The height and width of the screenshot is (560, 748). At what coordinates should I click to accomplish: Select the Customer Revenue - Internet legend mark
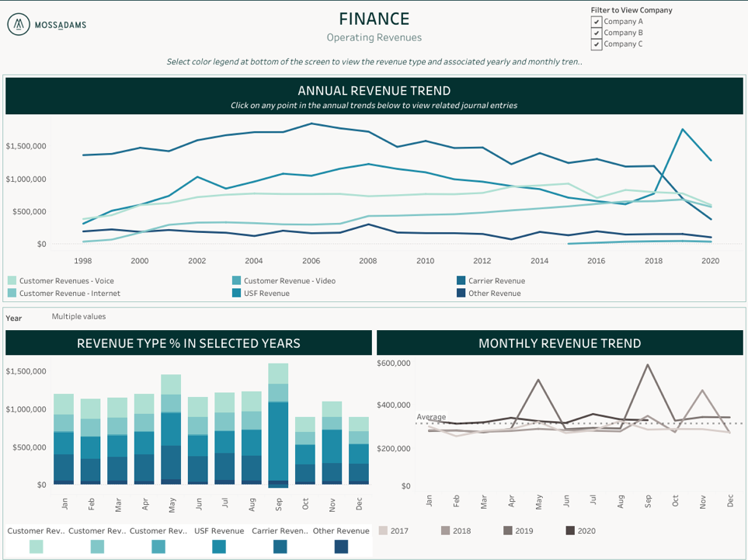point(11,293)
